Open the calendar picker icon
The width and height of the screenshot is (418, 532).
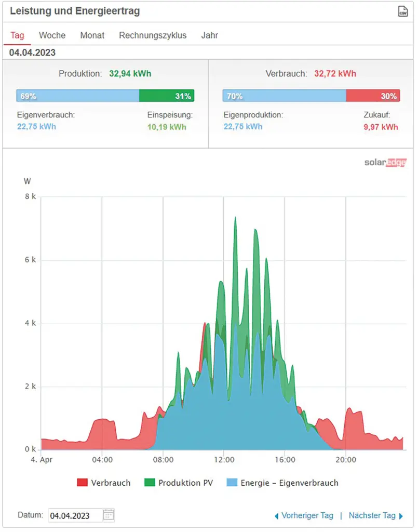point(108,515)
